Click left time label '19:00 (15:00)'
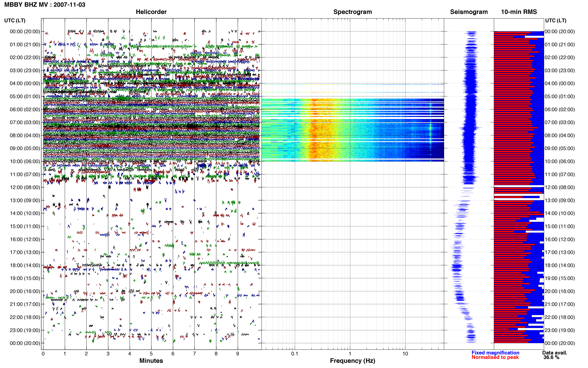588x368 pixels. (25, 278)
